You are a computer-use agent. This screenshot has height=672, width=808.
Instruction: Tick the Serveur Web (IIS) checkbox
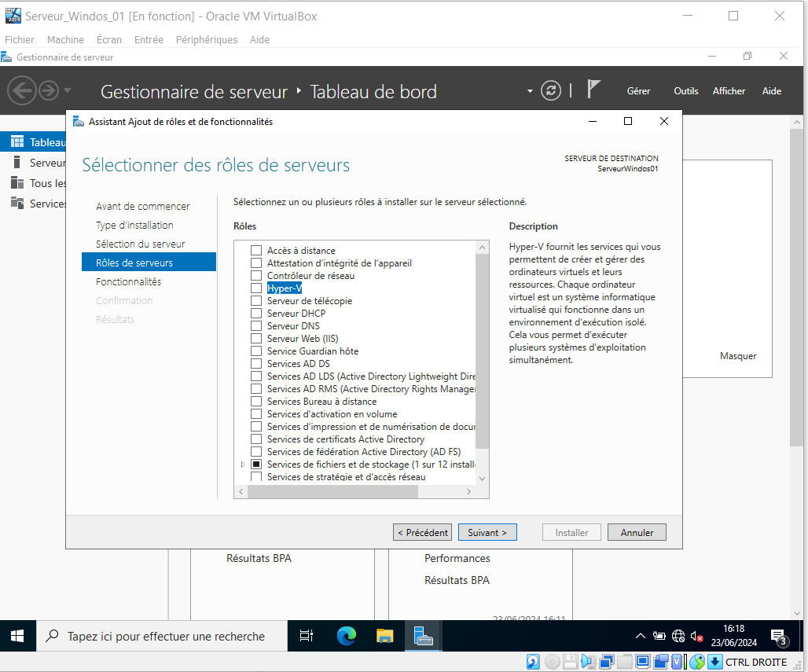click(x=256, y=339)
